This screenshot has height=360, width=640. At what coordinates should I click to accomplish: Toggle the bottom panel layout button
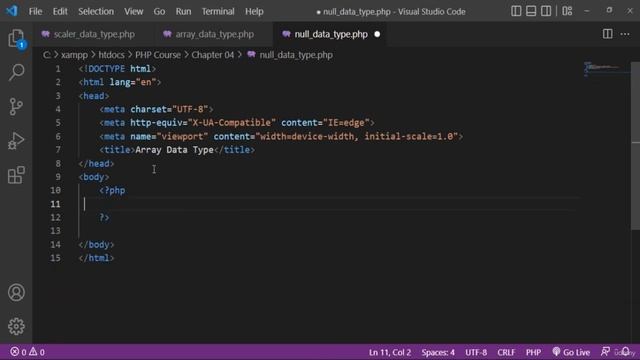point(531,11)
